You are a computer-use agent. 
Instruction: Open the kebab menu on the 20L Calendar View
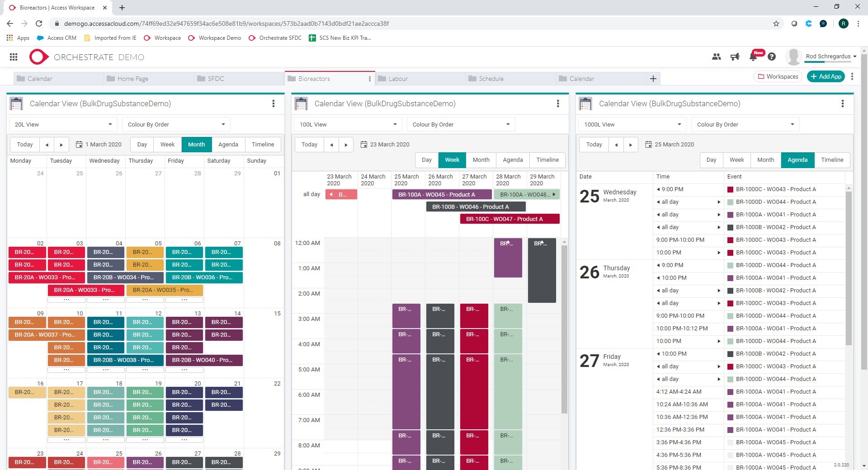274,103
